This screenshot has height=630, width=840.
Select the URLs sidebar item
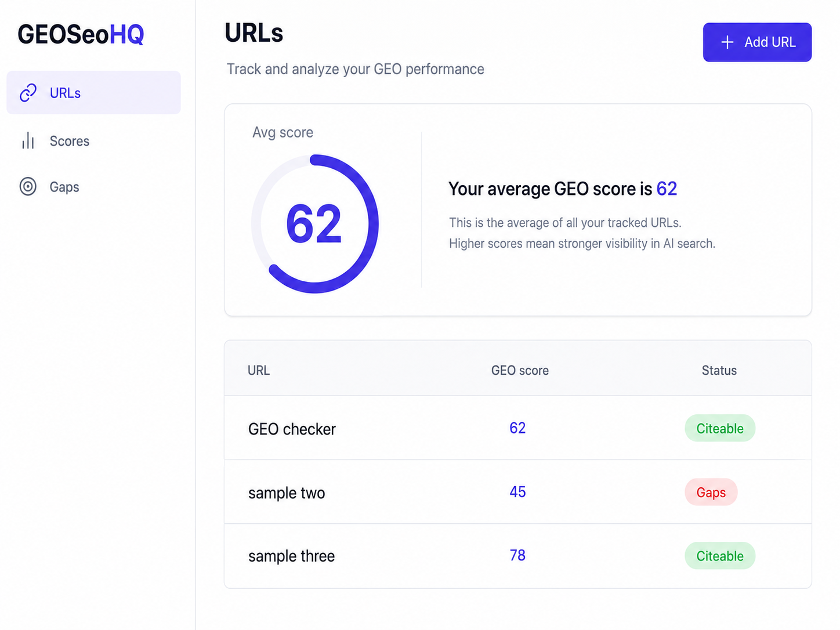[93, 93]
